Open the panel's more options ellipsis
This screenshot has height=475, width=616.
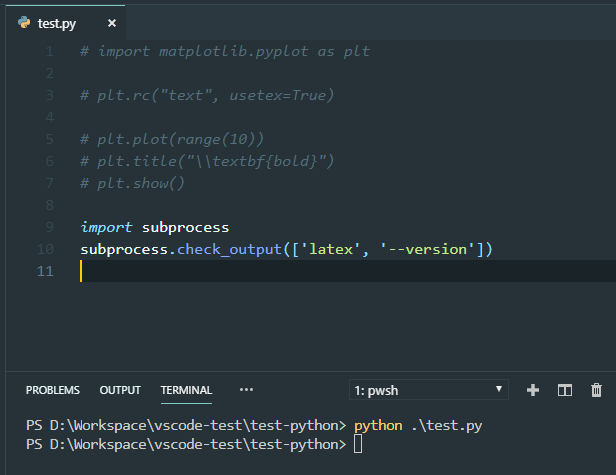[246, 390]
